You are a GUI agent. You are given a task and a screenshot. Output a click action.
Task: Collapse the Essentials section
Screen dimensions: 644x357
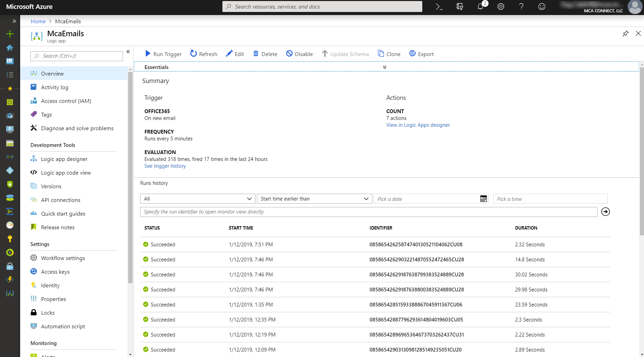point(384,67)
